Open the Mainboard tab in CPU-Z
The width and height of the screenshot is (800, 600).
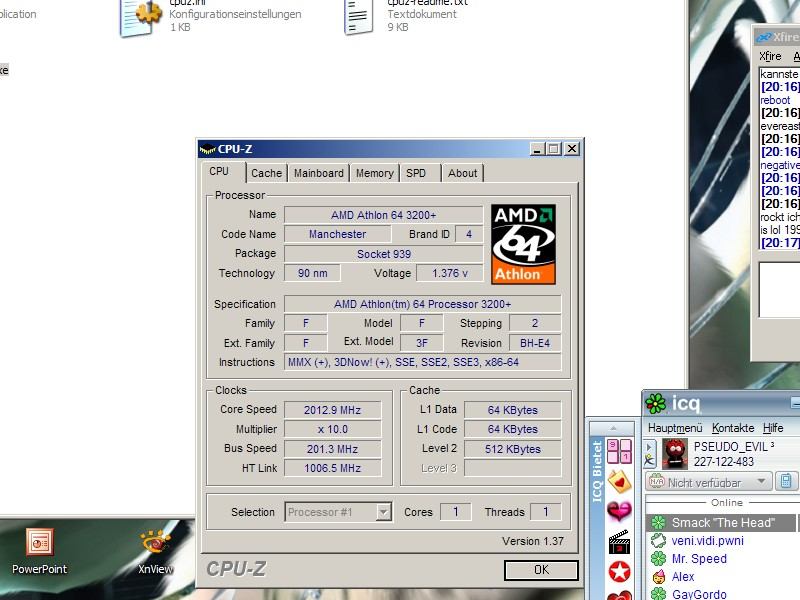pyautogui.click(x=319, y=173)
